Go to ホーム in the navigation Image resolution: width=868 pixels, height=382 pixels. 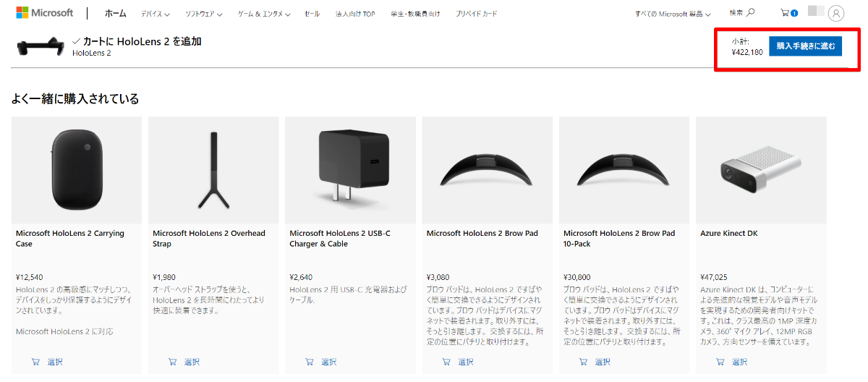click(115, 14)
